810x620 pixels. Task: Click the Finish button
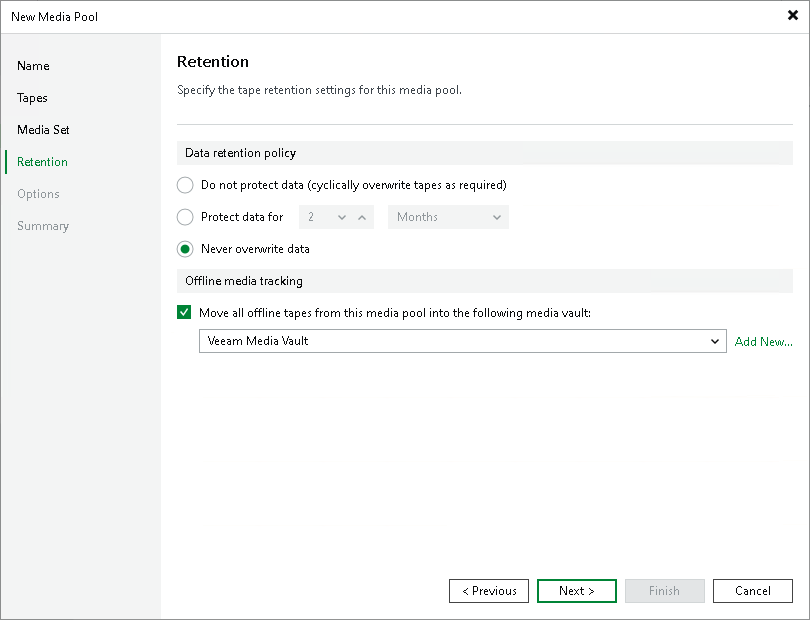tap(665, 591)
